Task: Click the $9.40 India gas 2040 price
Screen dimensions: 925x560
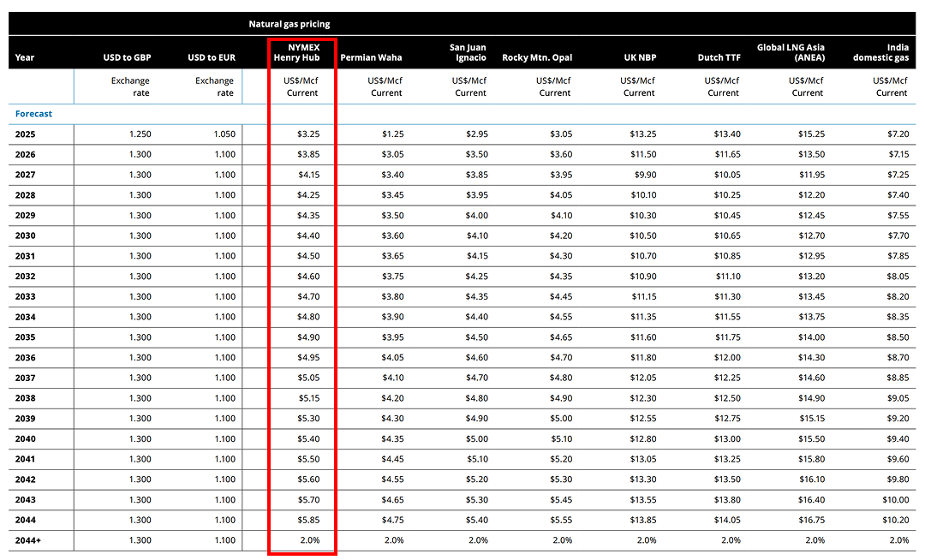Action: [x=898, y=439]
